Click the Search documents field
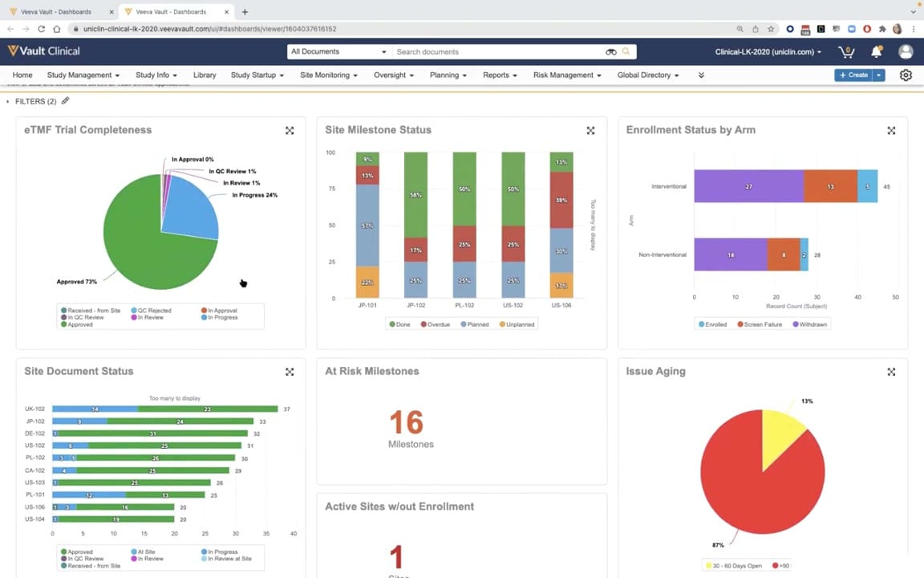Image resolution: width=924 pixels, height=578 pixels. coord(498,52)
